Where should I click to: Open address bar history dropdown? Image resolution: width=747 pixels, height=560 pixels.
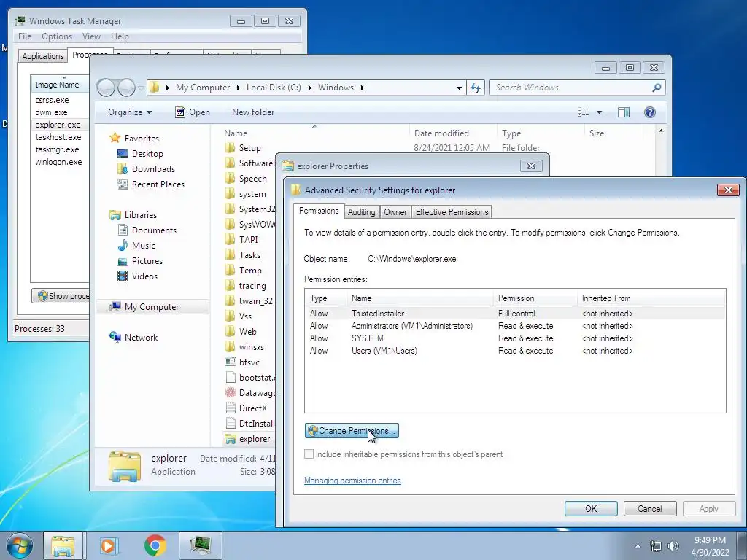(459, 87)
